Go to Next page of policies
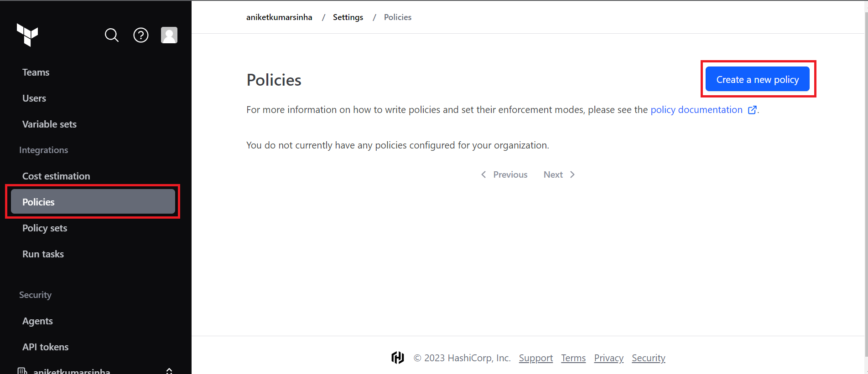Image resolution: width=868 pixels, height=374 pixels. coord(559,174)
